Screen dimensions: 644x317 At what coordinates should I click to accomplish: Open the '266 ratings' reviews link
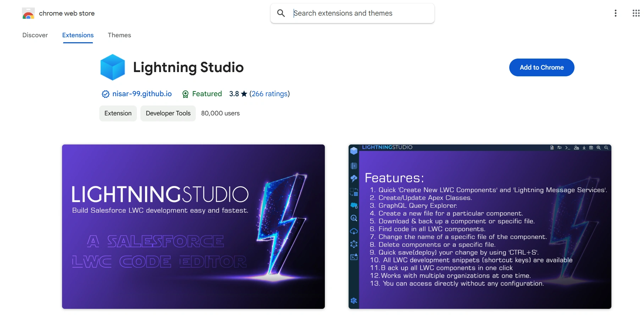coord(270,94)
